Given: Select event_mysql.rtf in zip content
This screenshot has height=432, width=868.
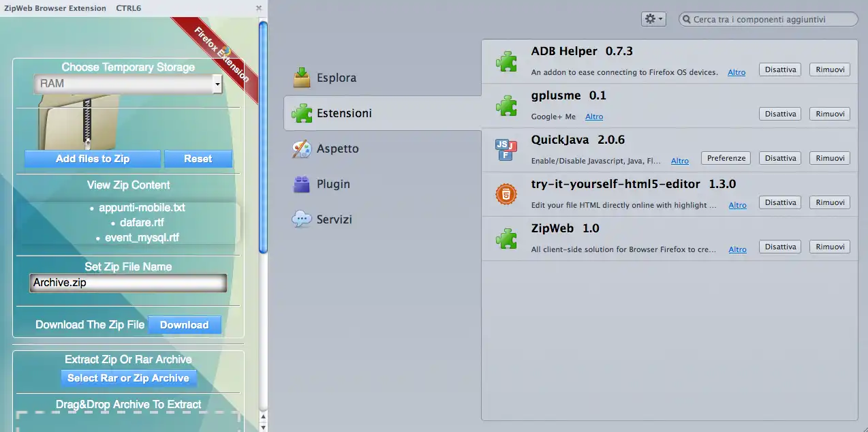Looking at the screenshot, I should tap(142, 238).
